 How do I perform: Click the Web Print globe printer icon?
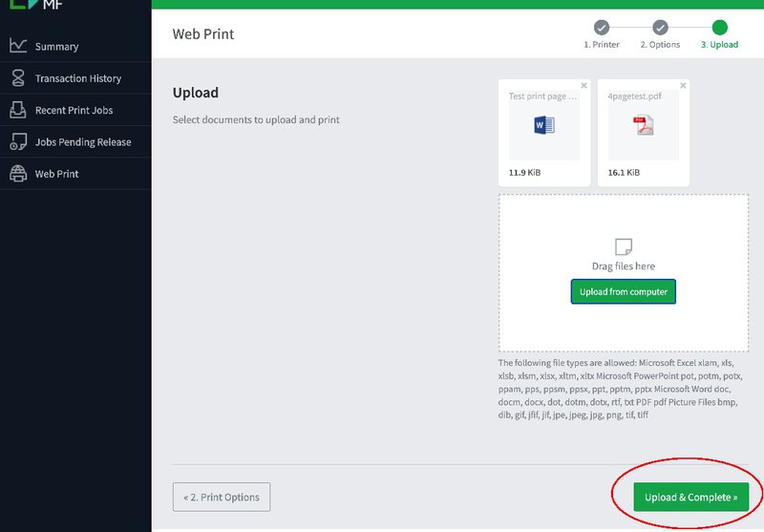pyautogui.click(x=18, y=174)
